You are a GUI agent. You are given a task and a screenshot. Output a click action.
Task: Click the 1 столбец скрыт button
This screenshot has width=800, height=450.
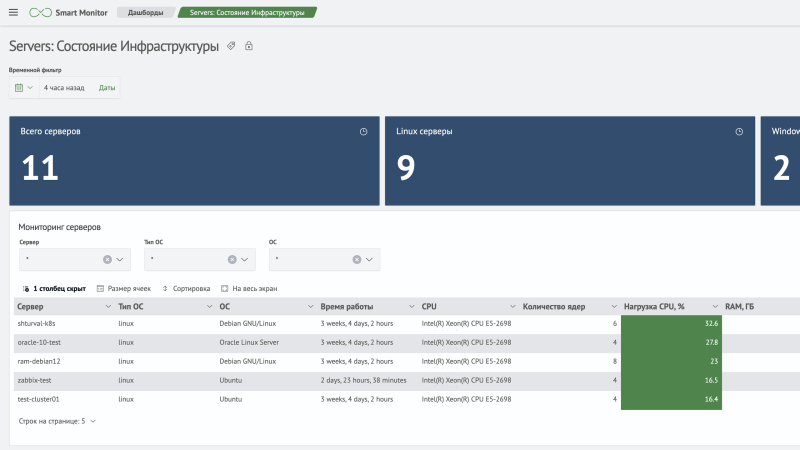click(x=55, y=289)
